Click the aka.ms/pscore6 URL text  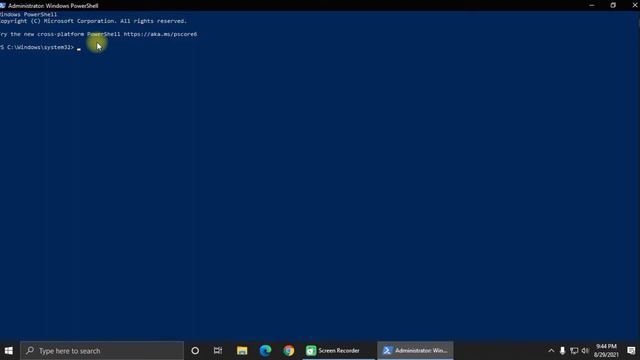click(x=160, y=34)
